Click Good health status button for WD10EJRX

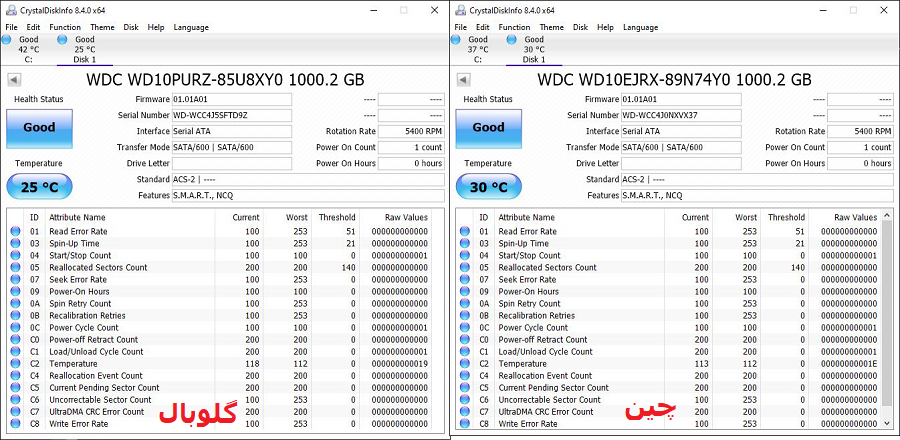(488, 128)
